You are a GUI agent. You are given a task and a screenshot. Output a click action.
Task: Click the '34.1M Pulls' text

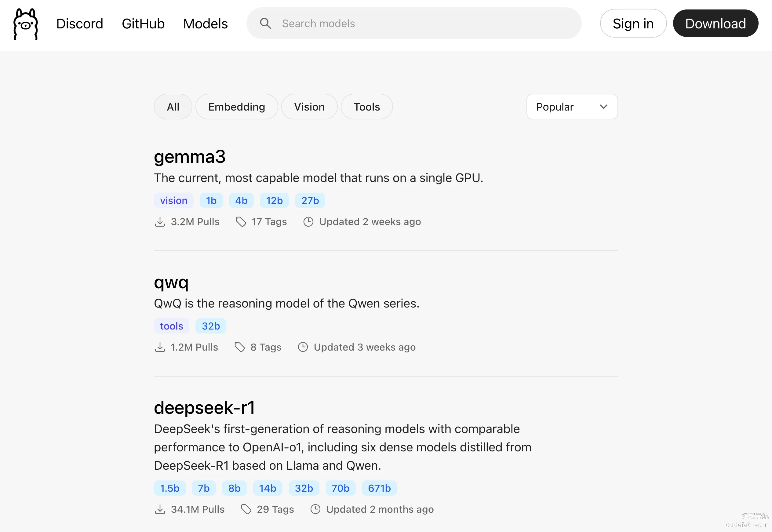(198, 509)
